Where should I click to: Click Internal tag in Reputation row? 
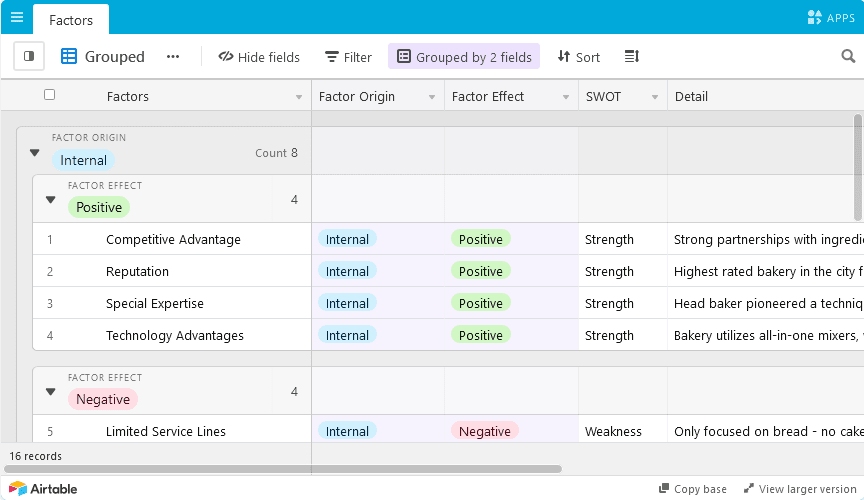point(347,271)
